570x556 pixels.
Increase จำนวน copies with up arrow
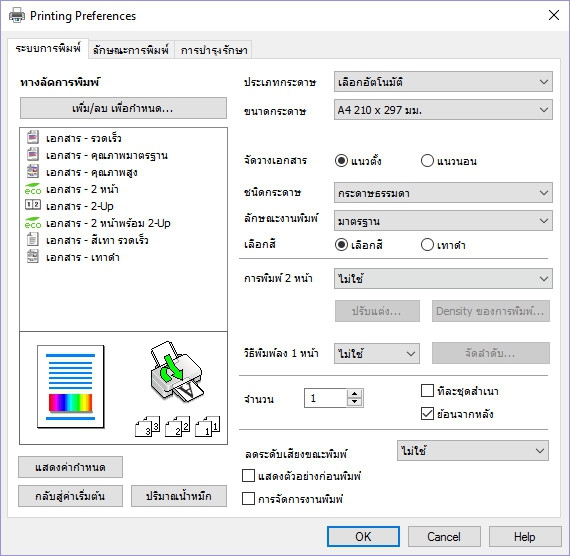[x=354, y=393]
